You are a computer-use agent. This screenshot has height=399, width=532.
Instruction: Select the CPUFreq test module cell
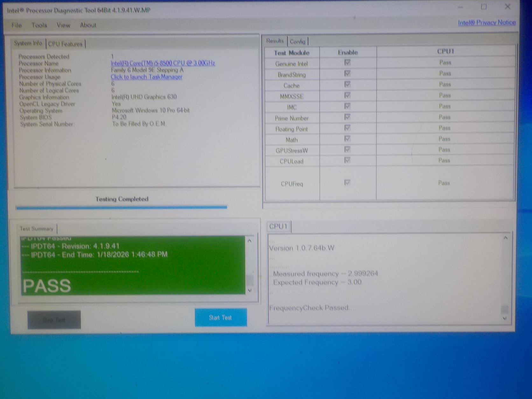tap(292, 184)
